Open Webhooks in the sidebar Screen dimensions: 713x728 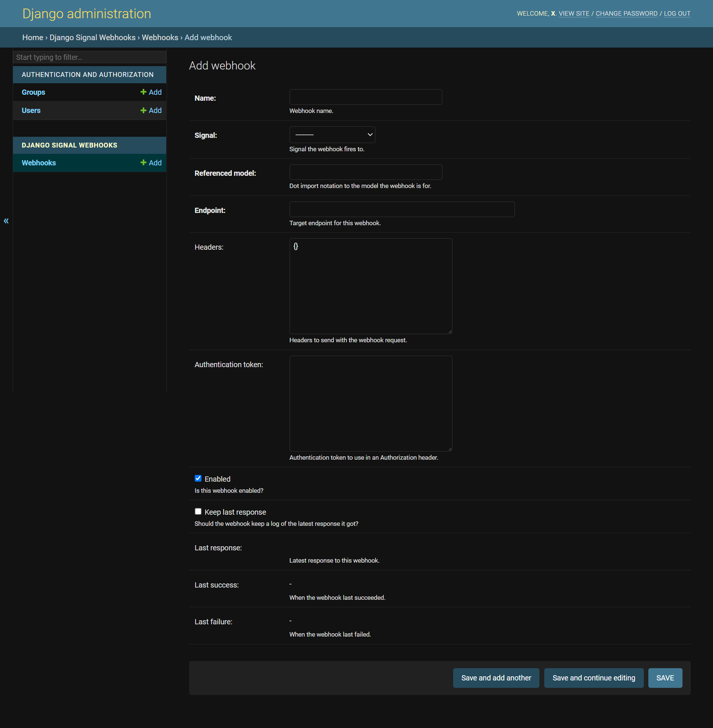pyautogui.click(x=39, y=163)
